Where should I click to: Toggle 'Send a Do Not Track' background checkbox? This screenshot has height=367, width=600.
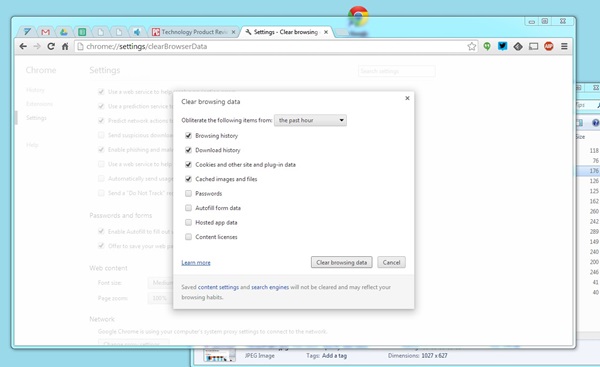101,193
